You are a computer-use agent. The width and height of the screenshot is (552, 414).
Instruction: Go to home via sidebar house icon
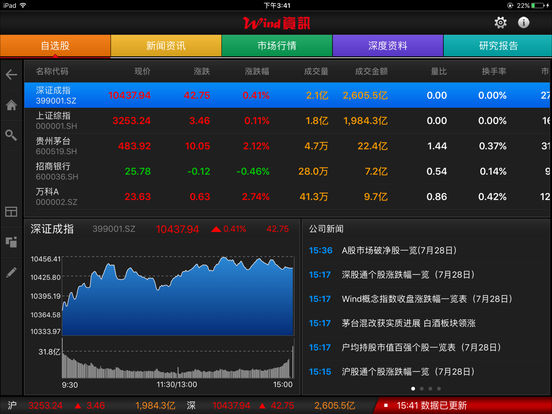pos(11,105)
